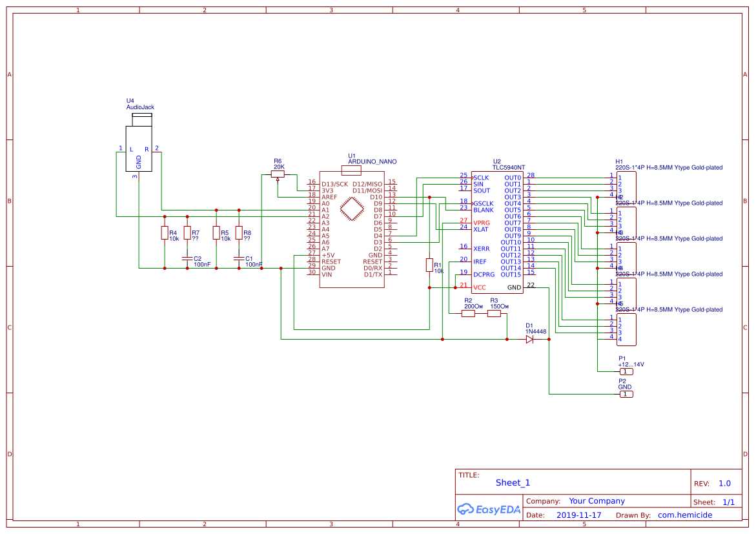Viewport: 756px width, 534px height.
Task: Click the SOUT pin label
Action: (x=481, y=190)
